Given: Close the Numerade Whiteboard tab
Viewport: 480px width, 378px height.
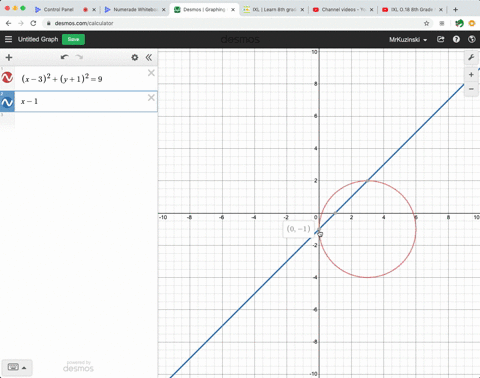Looking at the screenshot, I should [164, 10].
